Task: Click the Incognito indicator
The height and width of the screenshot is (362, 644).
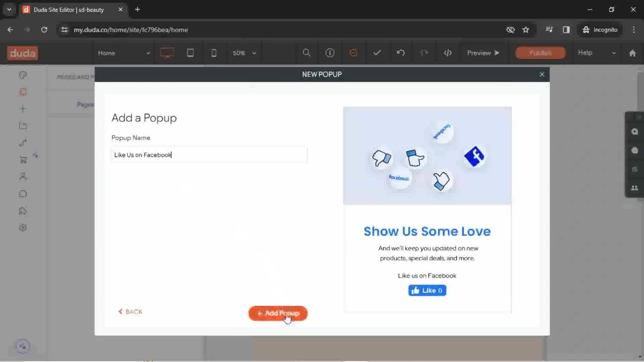Action: 600,30
